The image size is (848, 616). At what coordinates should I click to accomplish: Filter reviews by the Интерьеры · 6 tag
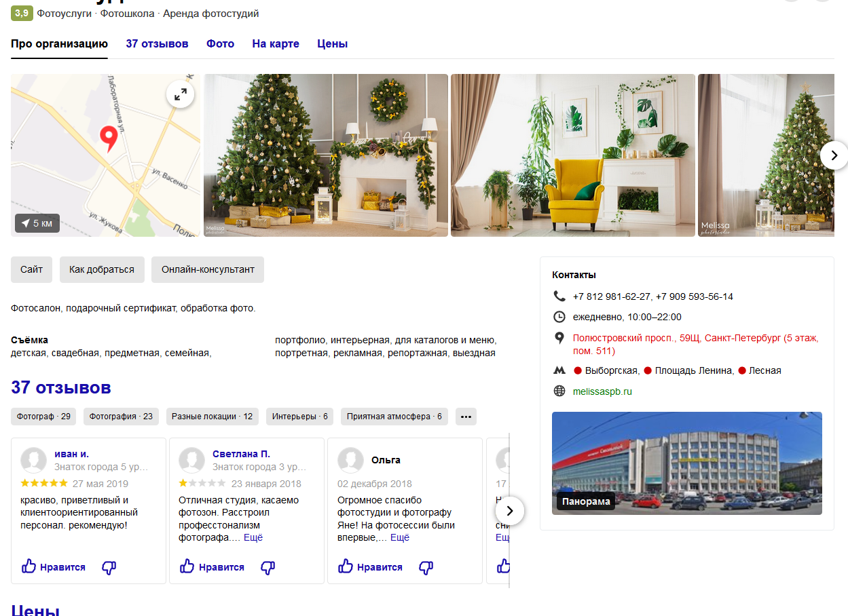coord(300,417)
